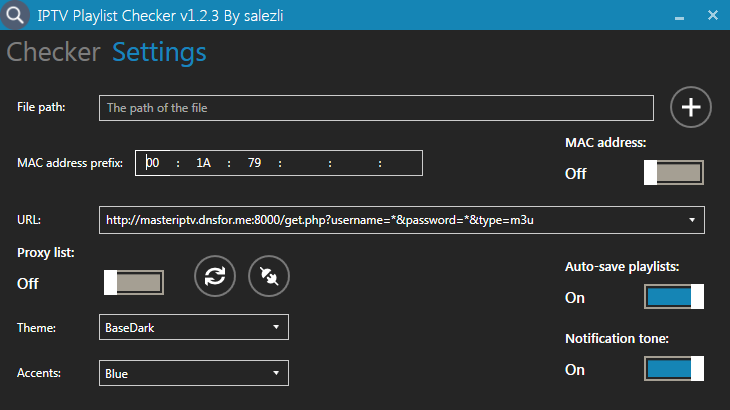The width and height of the screenshot is (730, 410).
Task: Switch to the Checker tab
Action: [x=54, y=53]
